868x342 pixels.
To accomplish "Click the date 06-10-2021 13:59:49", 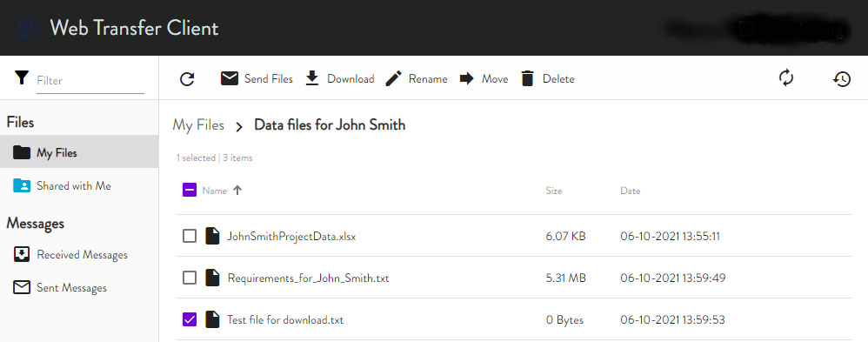I will [x=672, y=278].
